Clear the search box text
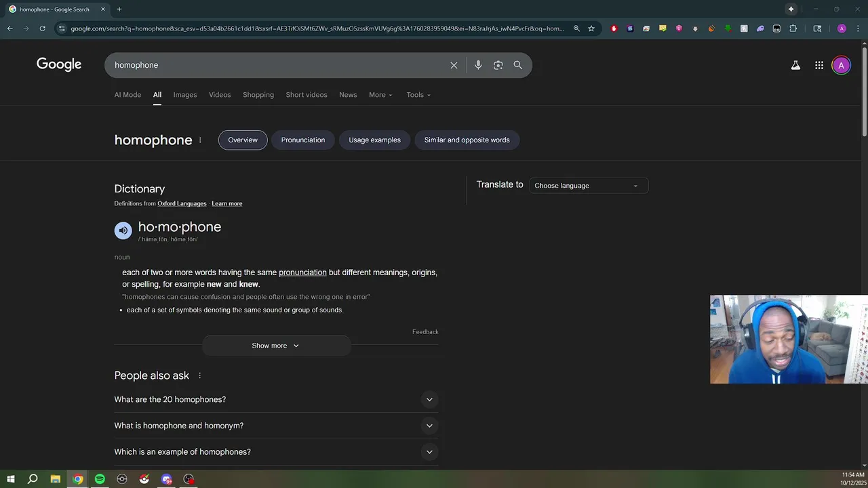This screenshot has height=488, width=868. 454,65
